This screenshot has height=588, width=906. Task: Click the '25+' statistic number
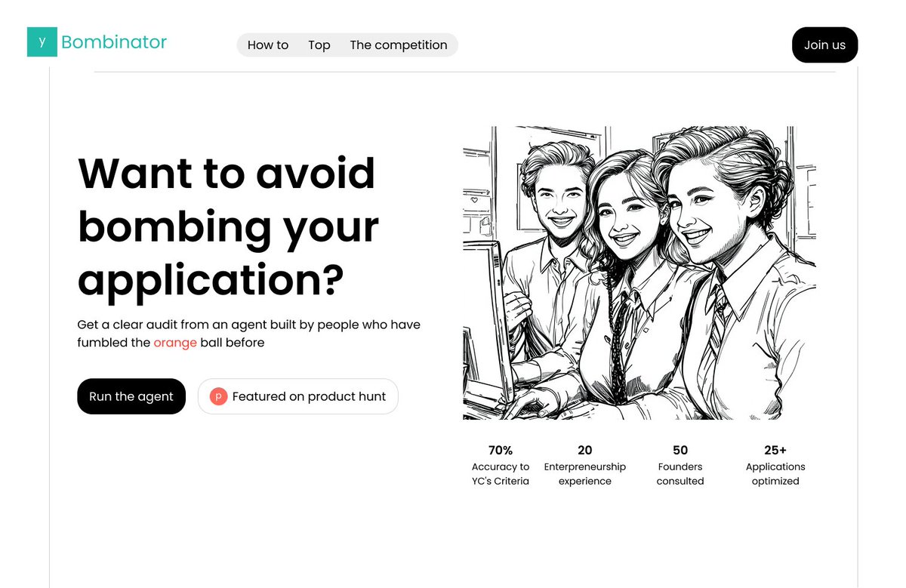point(775,450)
